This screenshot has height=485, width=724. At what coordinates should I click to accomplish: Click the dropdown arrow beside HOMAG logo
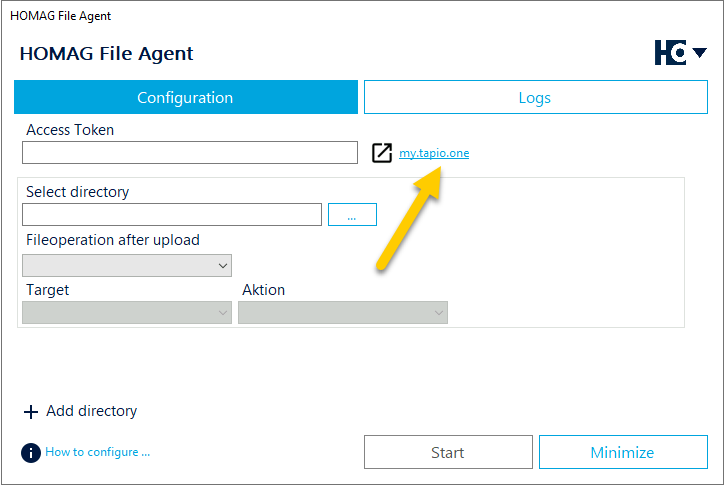(x=700, y=53)
